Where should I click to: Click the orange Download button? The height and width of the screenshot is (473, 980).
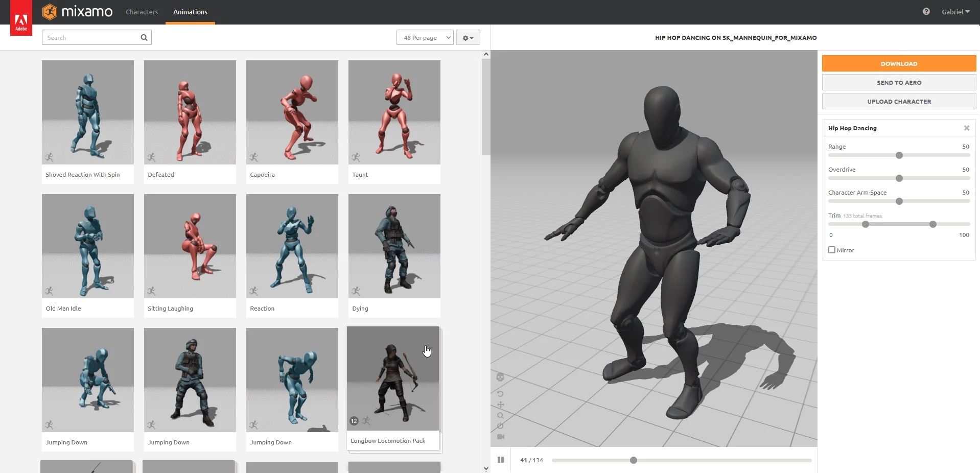[898, 64]
